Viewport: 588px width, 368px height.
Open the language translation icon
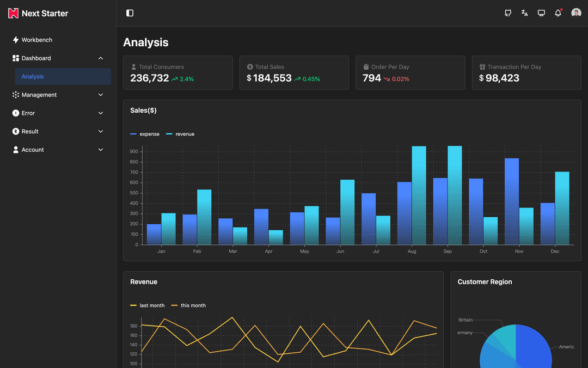pyautogui.click(x=525, y=13)
